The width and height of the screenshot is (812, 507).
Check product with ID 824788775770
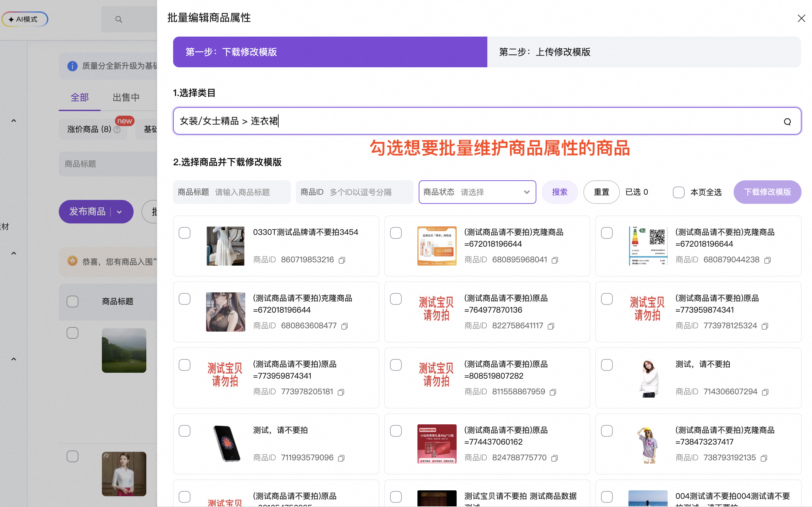click(x=396, y=431)
